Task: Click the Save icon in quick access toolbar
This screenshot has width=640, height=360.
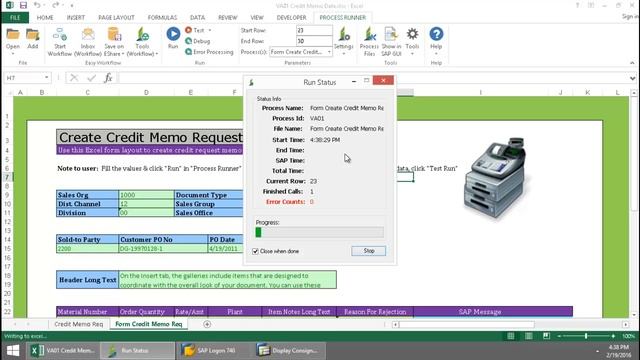Action: click(x=23, y=5)
